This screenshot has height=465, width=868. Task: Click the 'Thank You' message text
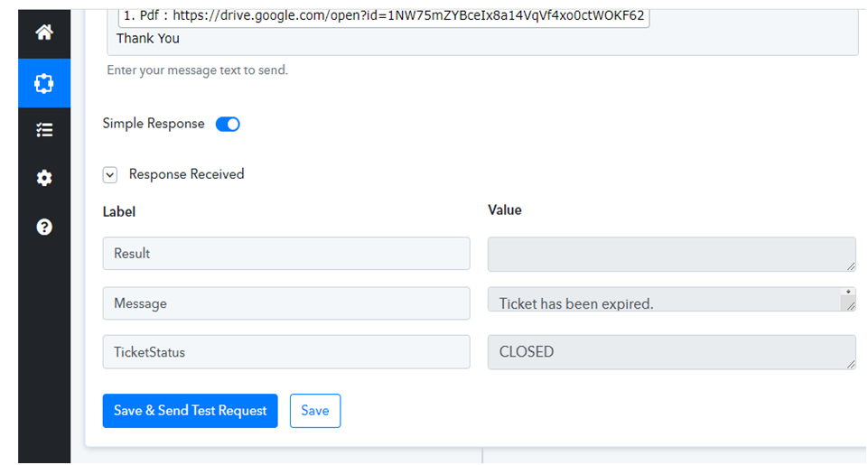(x=148, y=39)
